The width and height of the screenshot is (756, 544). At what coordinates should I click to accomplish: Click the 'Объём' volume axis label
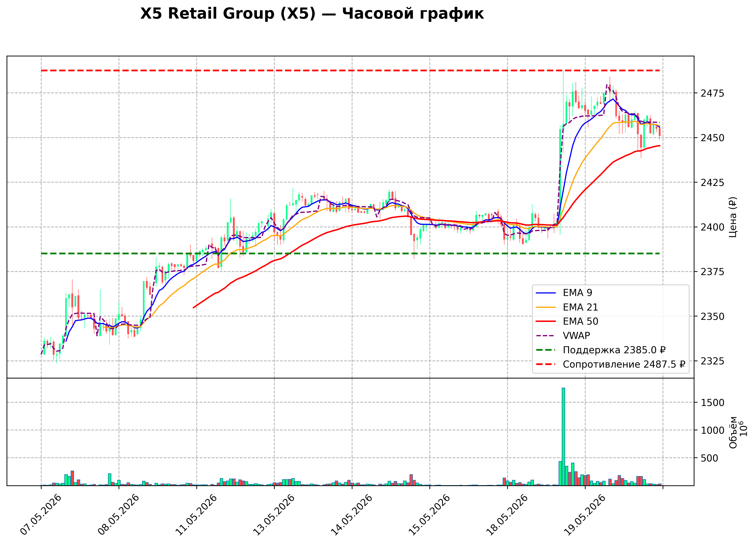pyautogui.click(x=733, y=432)
